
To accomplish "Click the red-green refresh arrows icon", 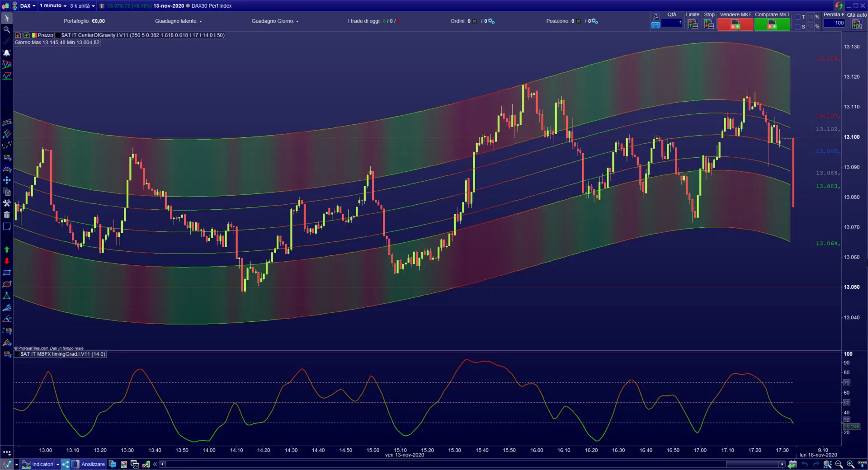I will tap(839, 6).
